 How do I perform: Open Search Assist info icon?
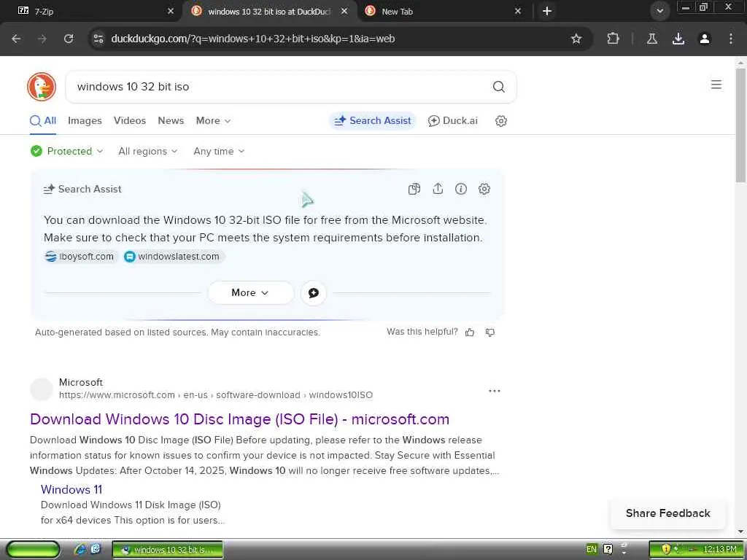click(461, 189)
